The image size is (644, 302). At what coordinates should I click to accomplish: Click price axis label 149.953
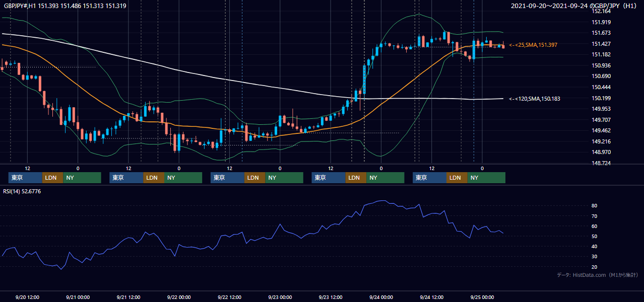click(601, 109)
